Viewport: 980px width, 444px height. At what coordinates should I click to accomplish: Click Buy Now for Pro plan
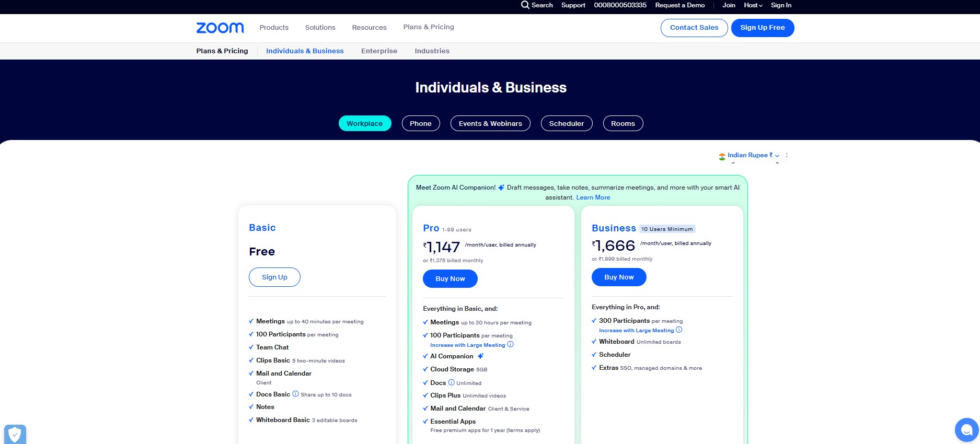(450, 279)
